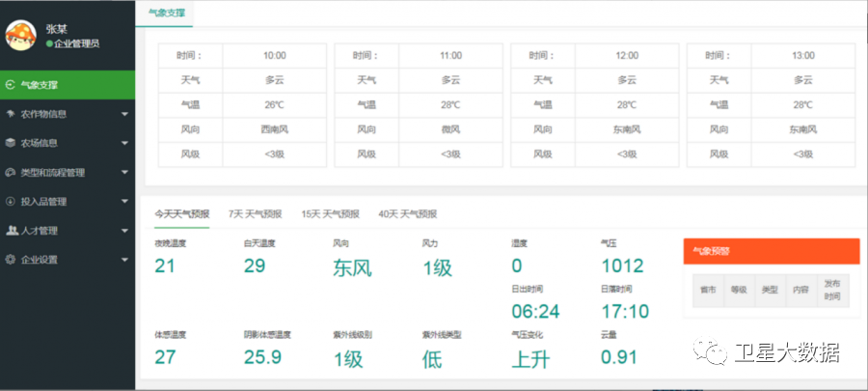Switch to the 7天 天气预报 tab
Viewport: 868px width, 391px height.
255,214
